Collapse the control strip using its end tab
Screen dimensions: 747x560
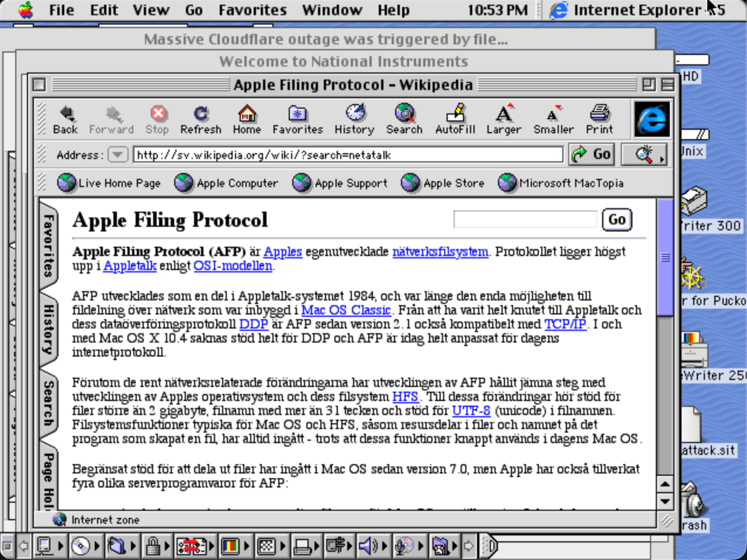[490, 547]
